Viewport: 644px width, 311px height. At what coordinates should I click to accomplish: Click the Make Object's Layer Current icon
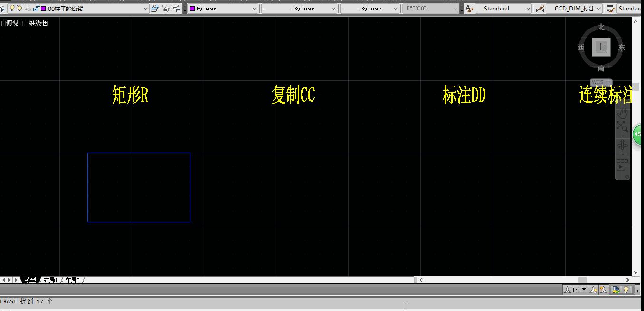155,9
